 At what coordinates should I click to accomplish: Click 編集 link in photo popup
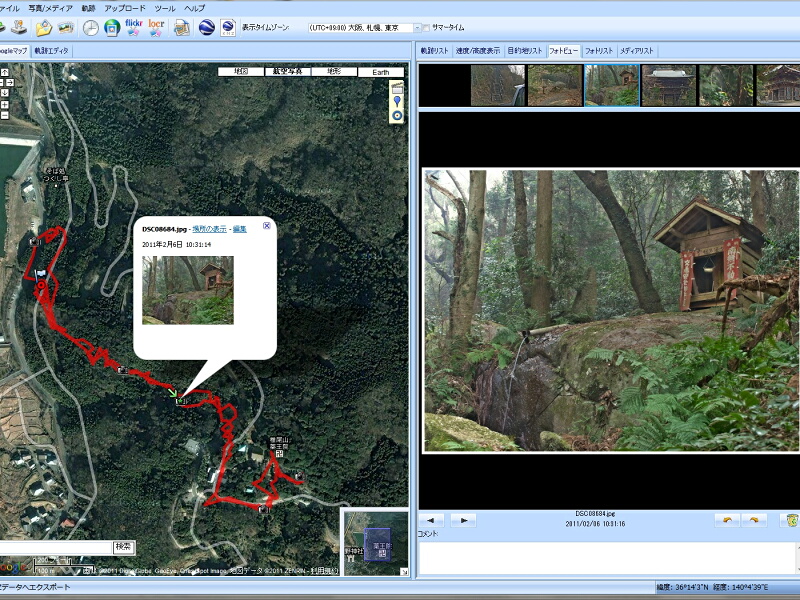point(240,229)
